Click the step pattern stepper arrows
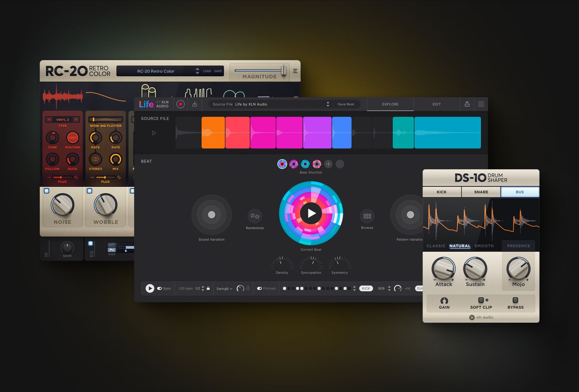This screenshot has height=392, width=579. (x=354, y=288)
